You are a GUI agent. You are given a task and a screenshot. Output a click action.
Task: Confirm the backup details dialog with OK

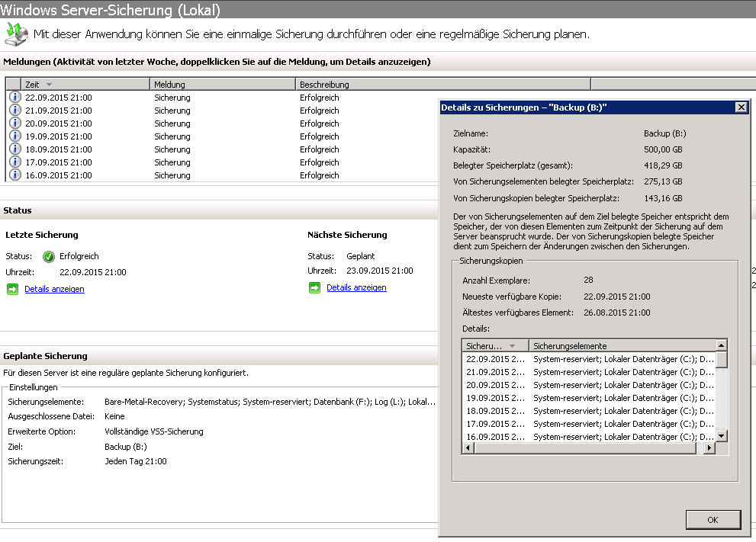coord(713,520)
